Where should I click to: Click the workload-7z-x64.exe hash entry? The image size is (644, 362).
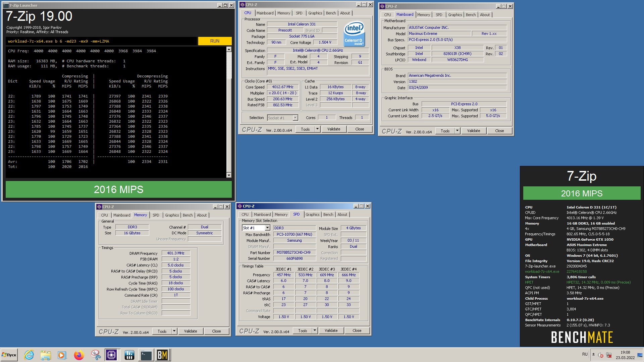point(556,271)
